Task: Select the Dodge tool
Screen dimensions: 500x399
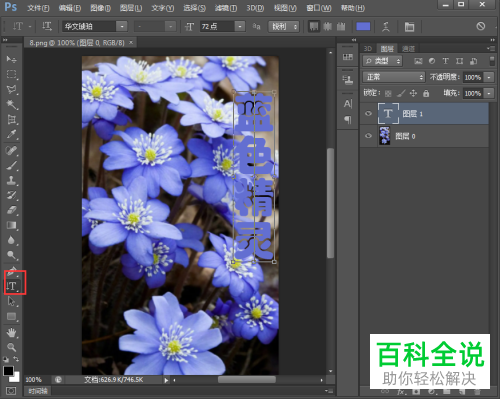Action: point(11,255)
